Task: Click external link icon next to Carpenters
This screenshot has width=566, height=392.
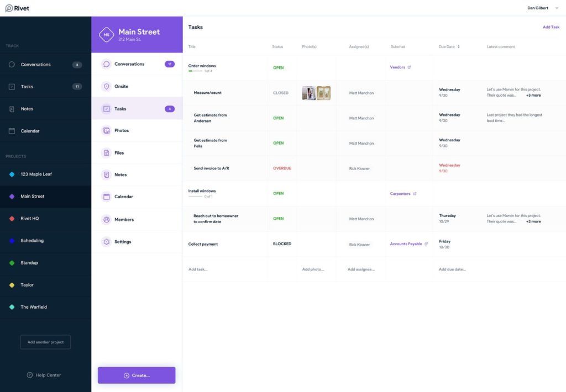Action: (x=415, y=194)
